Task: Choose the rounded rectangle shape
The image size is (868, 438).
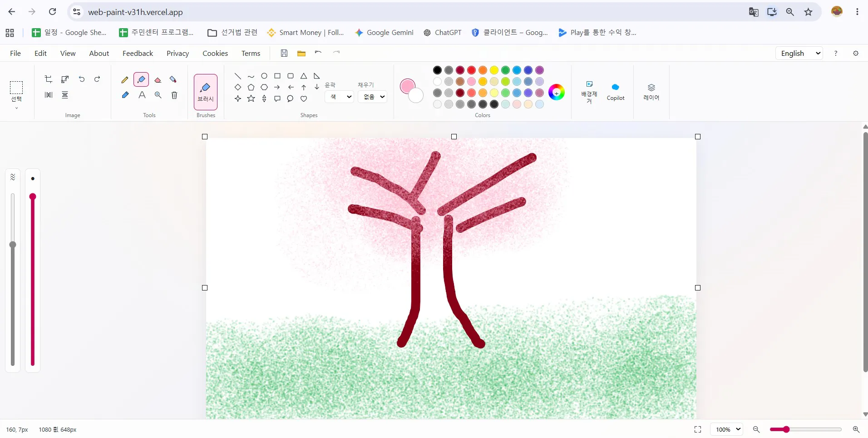Action: coord(291,76)
